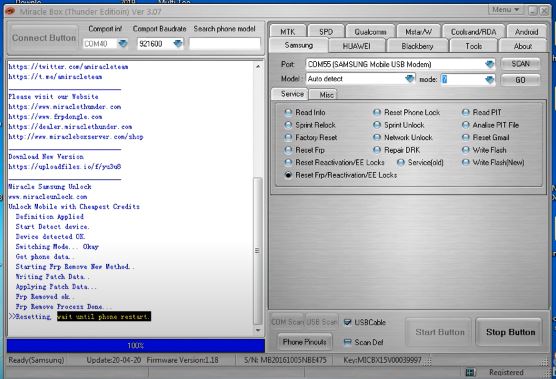The width and height of the screenshot is (556, 379).
Task: Expand the Port COM55 dropdown
Action: pos(490,64)
